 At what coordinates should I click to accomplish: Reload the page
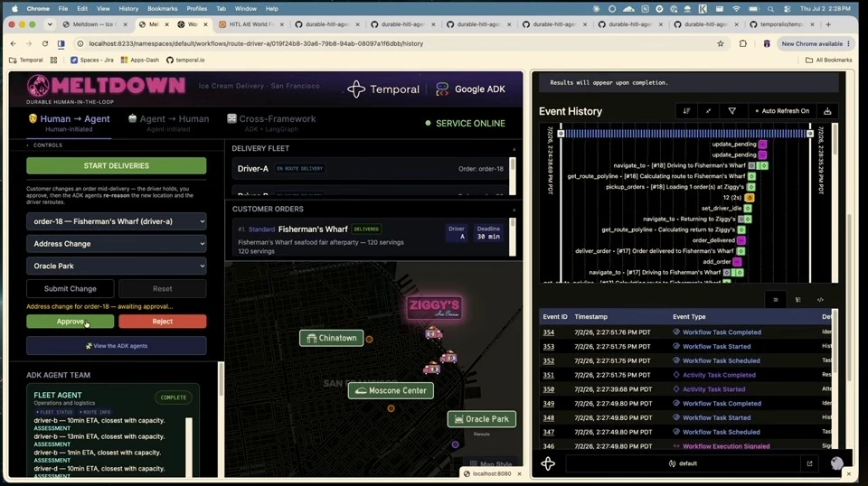pos(45,43)
